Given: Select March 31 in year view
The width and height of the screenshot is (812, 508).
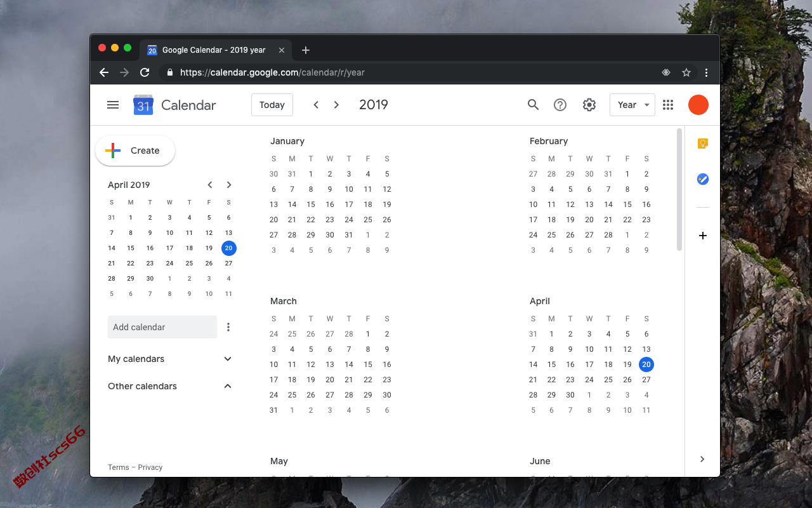Looking at the screenshot, I should click(x=273, y=410).
